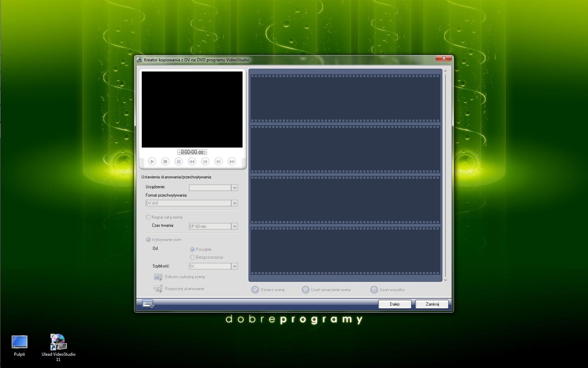Click the VideoStudio wizard title bar icon
Viewport: 588px width, 368px height.
coord(139,60)
